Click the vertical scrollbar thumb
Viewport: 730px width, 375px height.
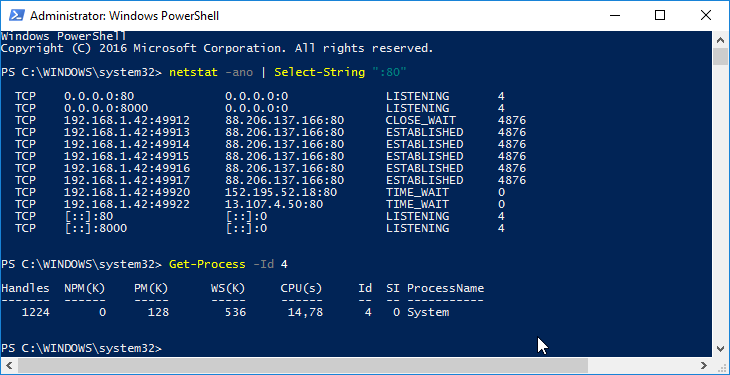721,56
